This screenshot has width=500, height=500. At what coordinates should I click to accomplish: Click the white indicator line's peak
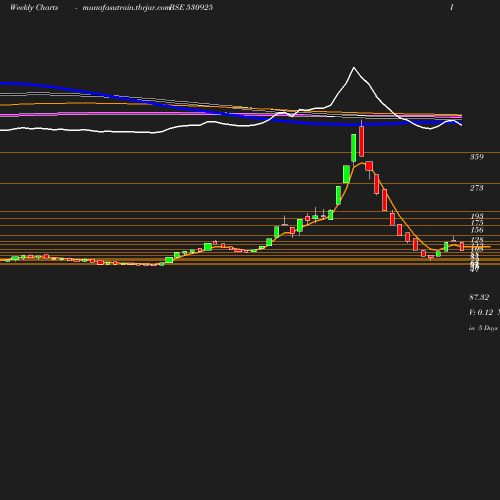354,68
